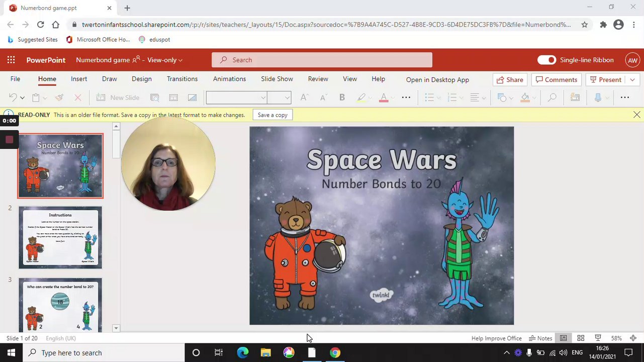Image resolution: width=644 pixels, height=362 pixels.
Task: Switch to the Draw tab
Action: 110,79
